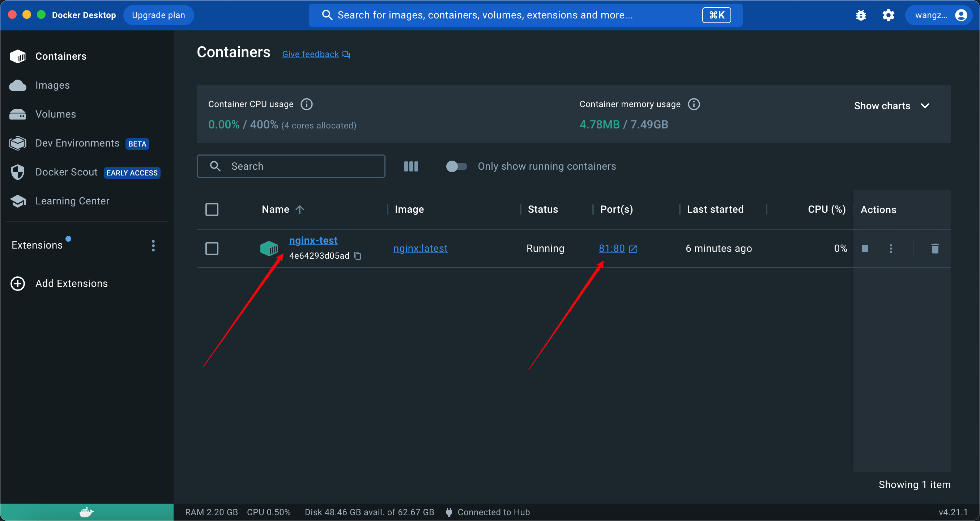This screenshot has height=521, width=980.
Task: Click the Docker whale status icon
Action: (87, 512)
